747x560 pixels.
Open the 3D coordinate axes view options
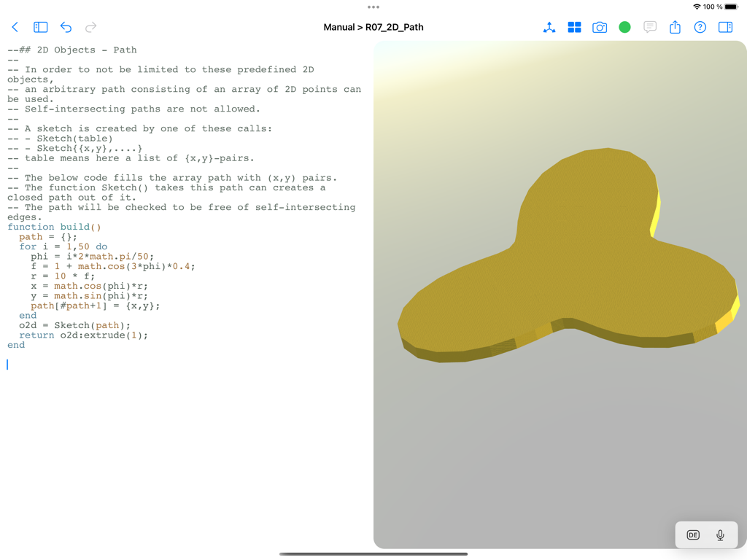[549, 27]
